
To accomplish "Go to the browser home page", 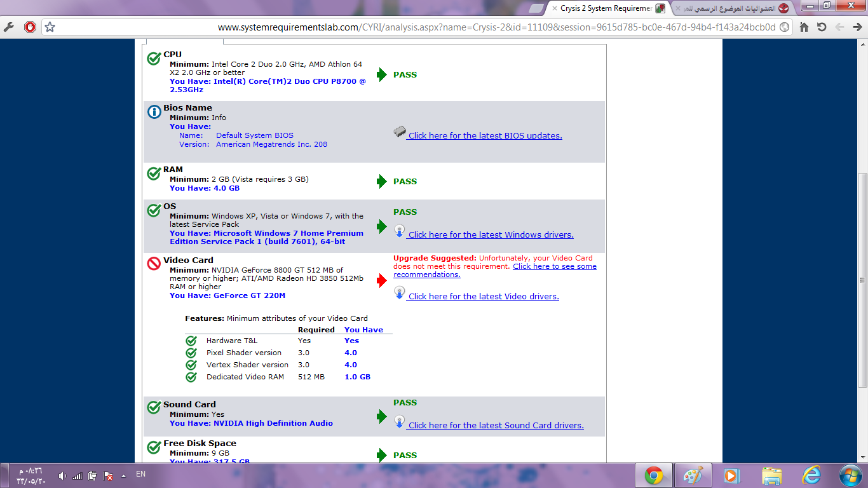I will tap(804, 27).
